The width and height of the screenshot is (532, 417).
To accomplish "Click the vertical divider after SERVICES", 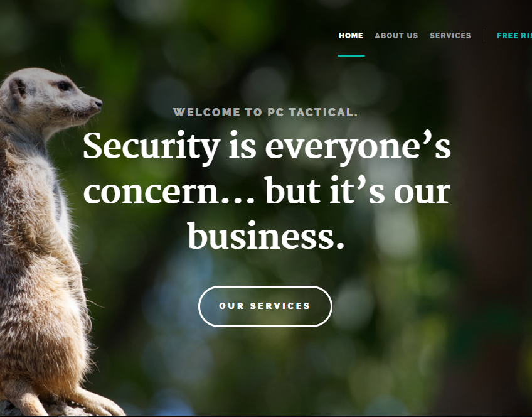I will tap(484, 36).
